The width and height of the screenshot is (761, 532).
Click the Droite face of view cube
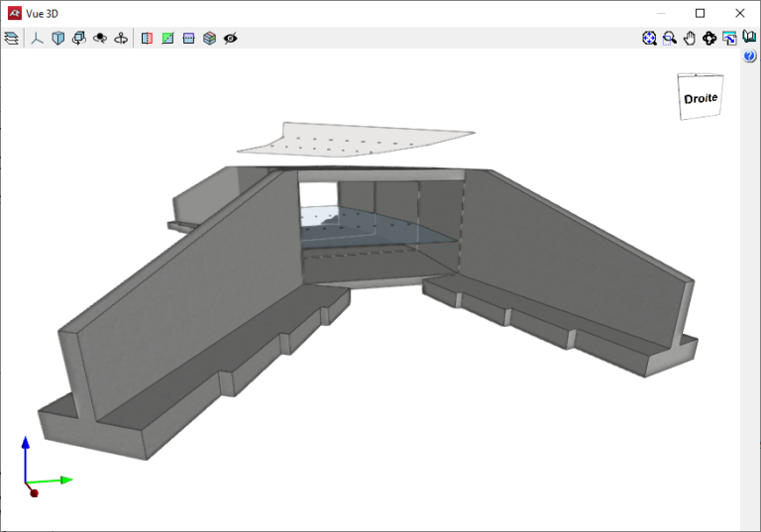(701, 98)
